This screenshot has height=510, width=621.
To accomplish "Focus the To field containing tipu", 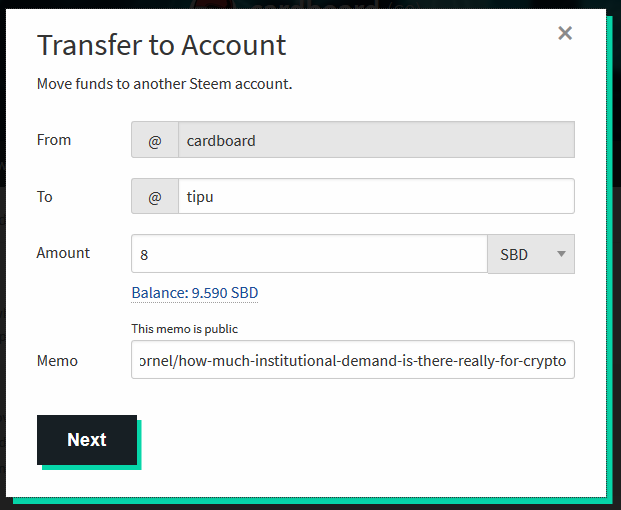I will [376, 196].
